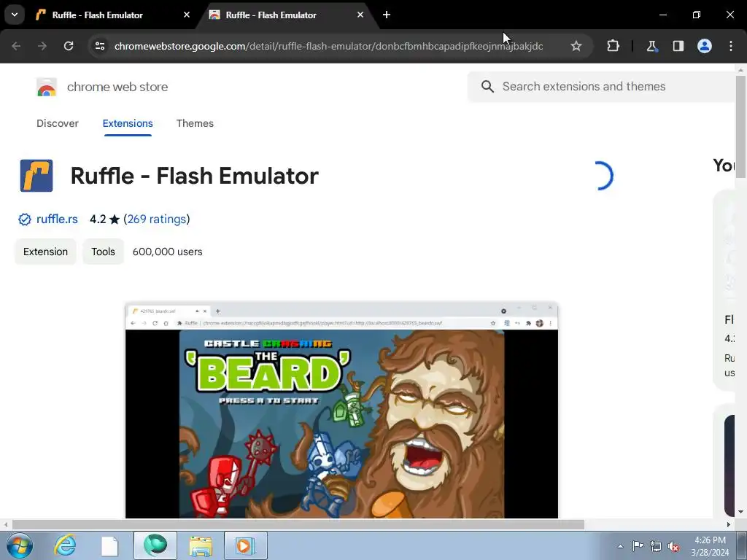The image size is (747, 560).
Task: Open Windows Explorer folder from taskbar
Action: [201, 545]
